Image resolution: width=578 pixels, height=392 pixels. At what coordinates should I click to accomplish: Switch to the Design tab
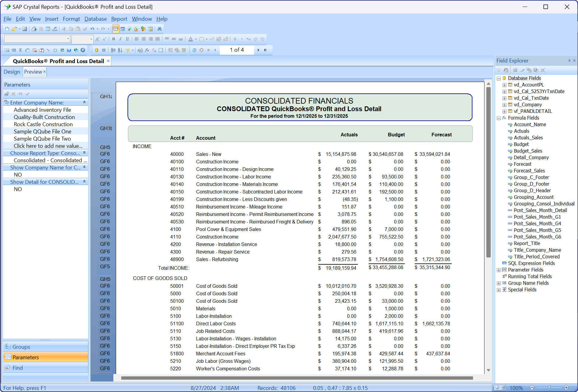click(12, 71)
